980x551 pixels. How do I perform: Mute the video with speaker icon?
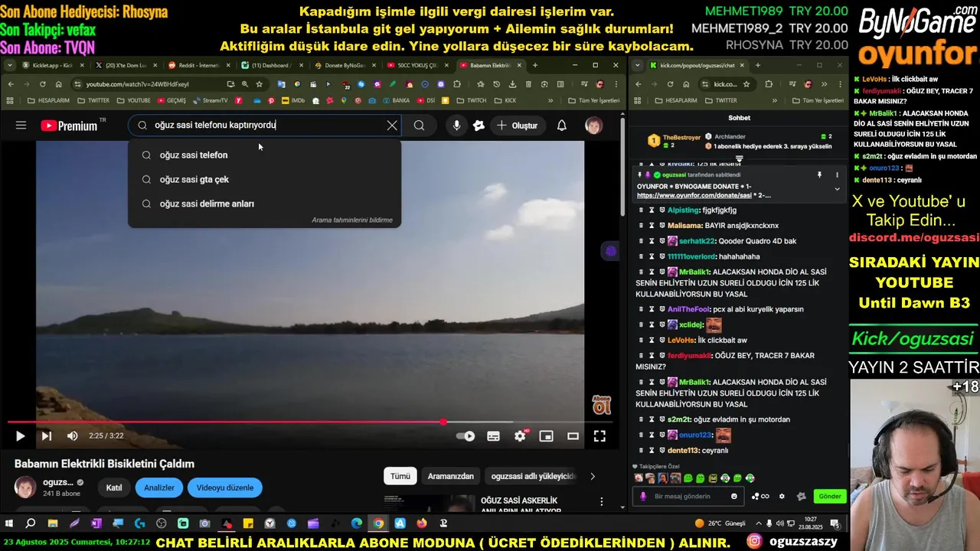point(72,435)
